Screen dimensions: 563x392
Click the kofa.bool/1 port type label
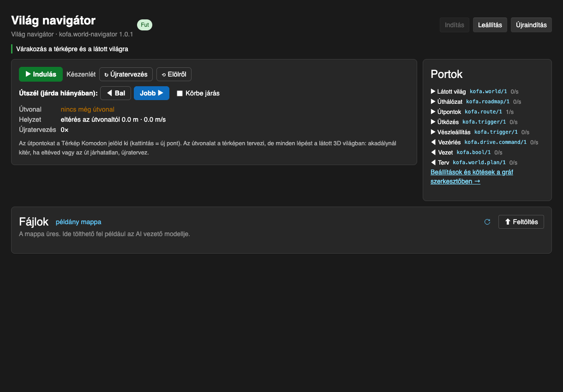(473, 153)
